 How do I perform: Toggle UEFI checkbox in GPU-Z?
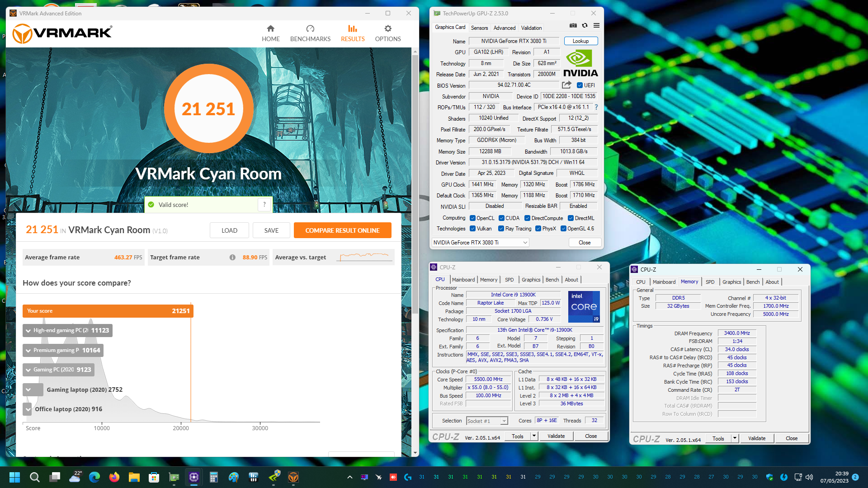coord(580,85)
